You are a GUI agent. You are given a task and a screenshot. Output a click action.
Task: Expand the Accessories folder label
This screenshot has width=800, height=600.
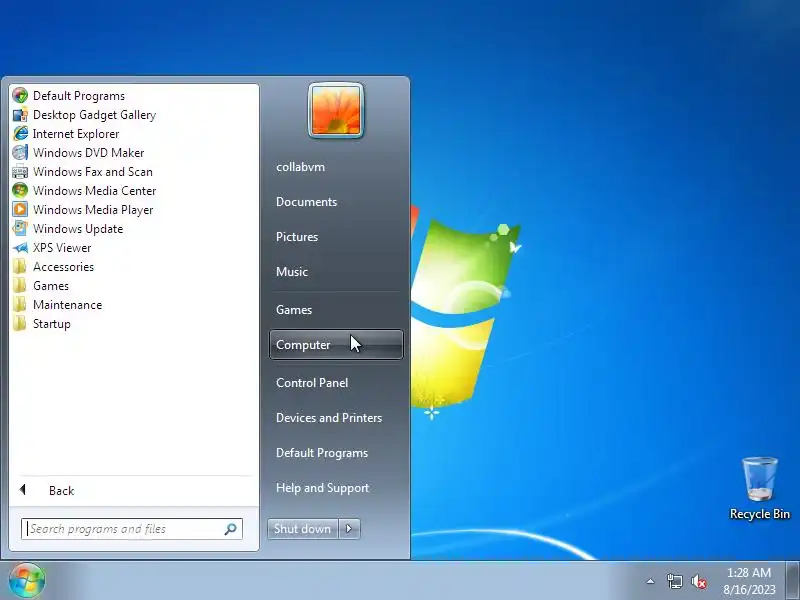pyautogui.click(x=64, y=267)
